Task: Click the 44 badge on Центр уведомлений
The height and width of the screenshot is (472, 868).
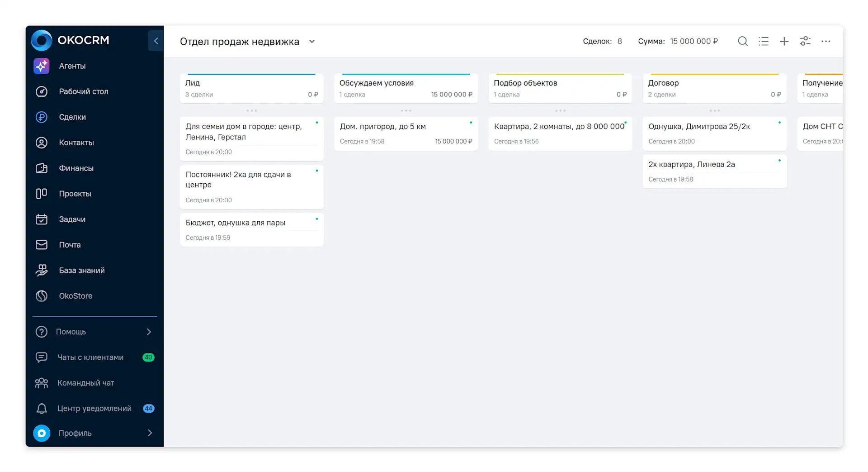Action: (x=148, y=409)
